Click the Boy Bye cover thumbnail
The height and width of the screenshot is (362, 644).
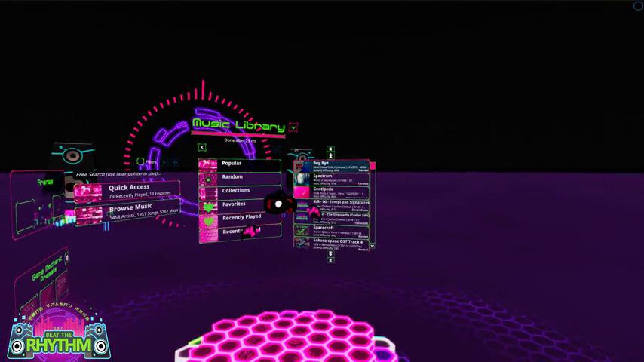click(x=302, y=167)
